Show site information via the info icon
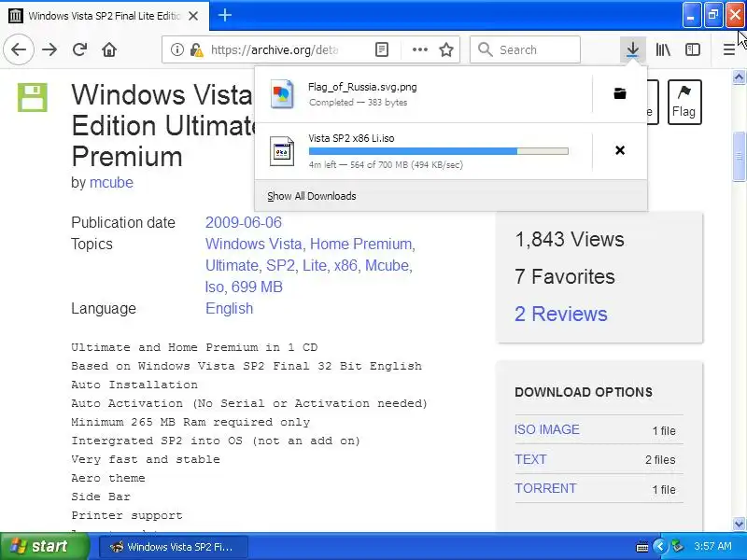This screenshot has width=747, height=560. 176,49
